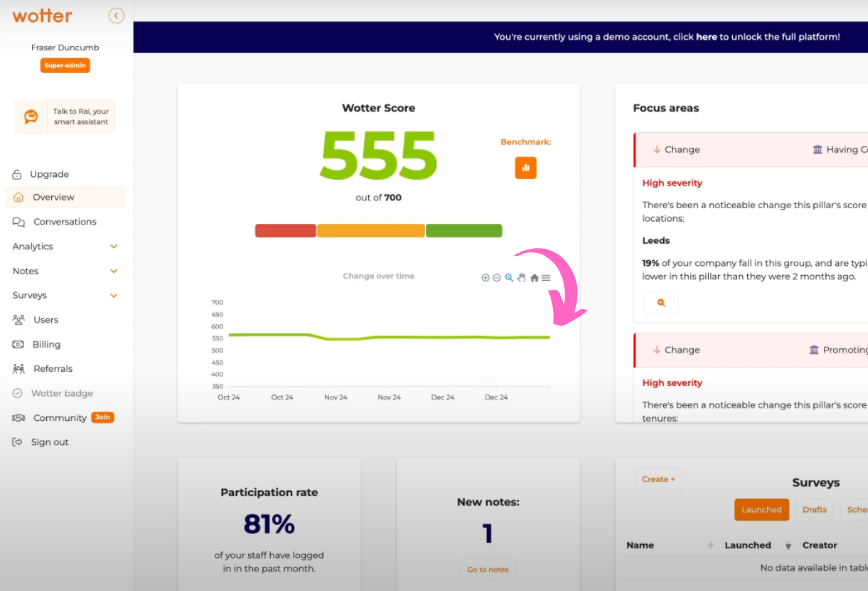This screenshot has height=591, width=868.
Task: Click the Creator column header
Action: point(819,545)
